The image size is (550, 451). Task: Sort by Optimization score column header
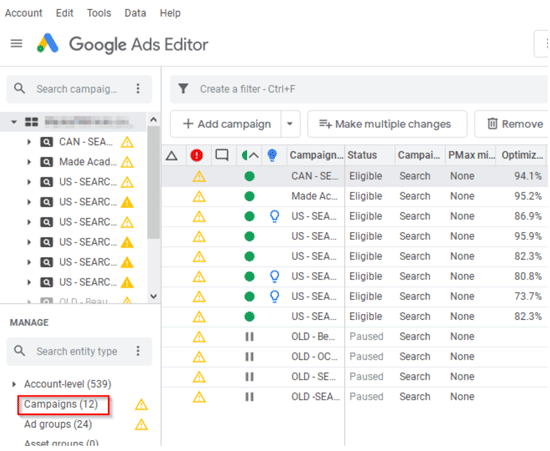pos(522,155)
